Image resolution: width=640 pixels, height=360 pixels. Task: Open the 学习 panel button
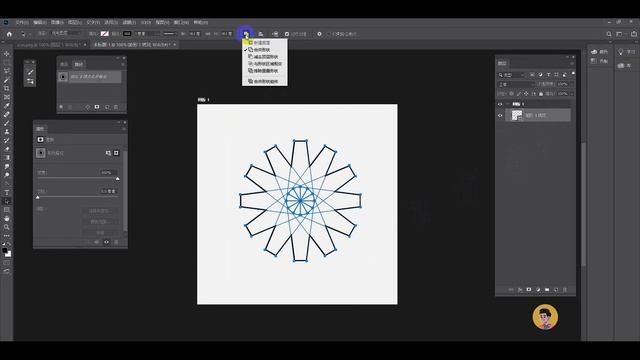pos(627,52)
